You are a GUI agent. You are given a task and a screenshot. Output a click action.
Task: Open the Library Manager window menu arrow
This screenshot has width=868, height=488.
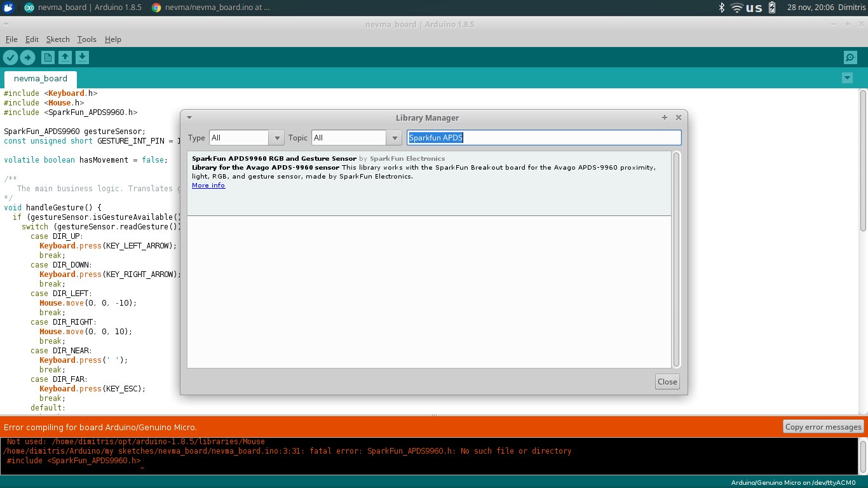click(x=189, y=118)
